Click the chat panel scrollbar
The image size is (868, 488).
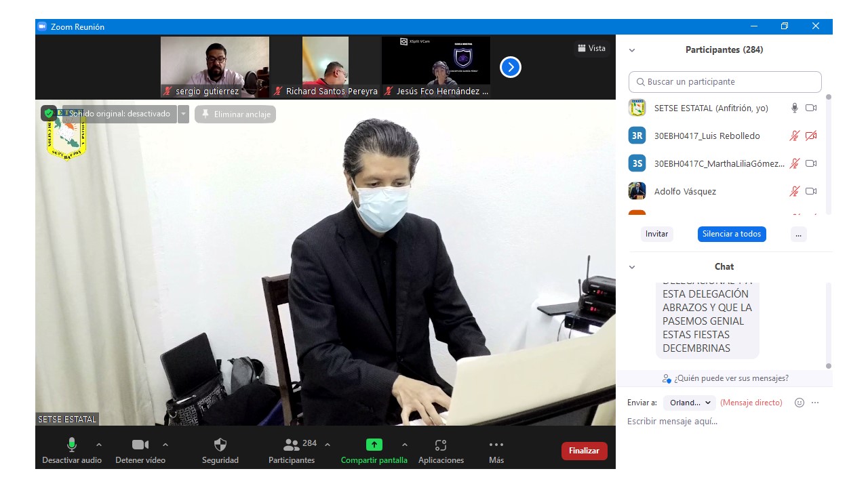pos(828,325)
